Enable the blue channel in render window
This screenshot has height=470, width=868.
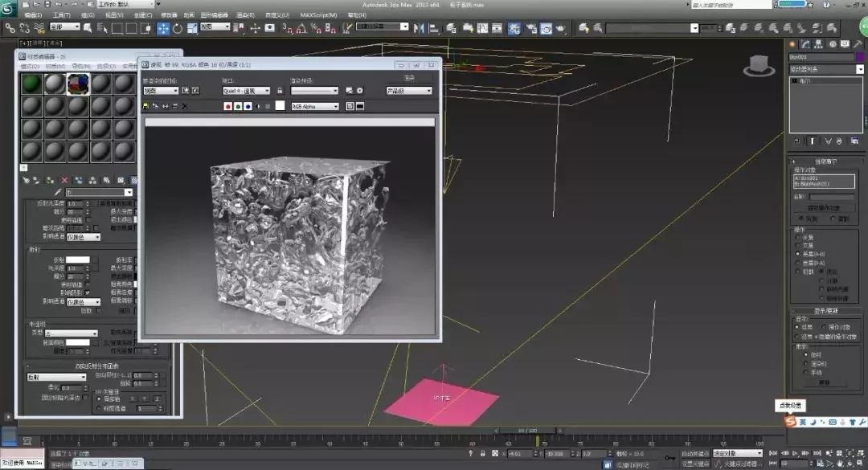coord(248,106)
